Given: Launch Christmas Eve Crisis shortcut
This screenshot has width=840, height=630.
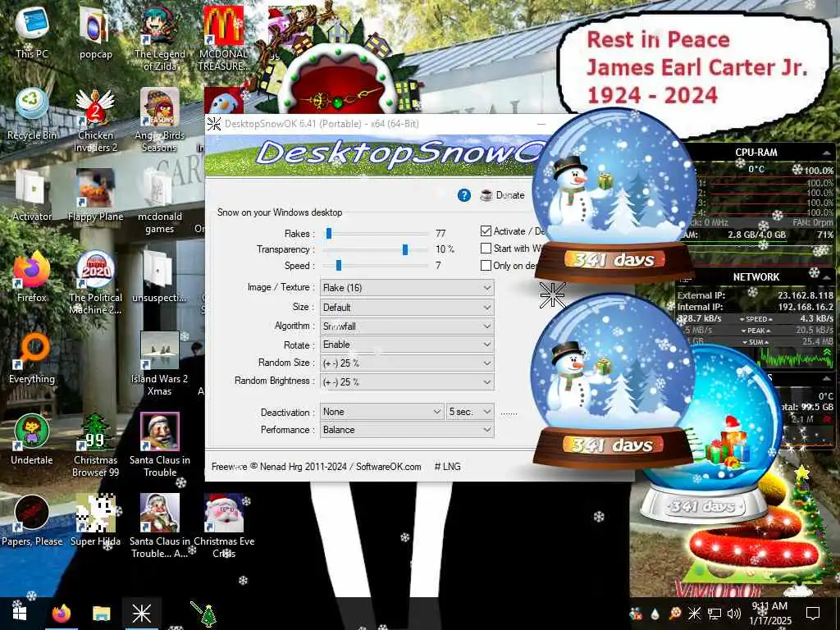Looking at the screenshot, I should [224, 526].
